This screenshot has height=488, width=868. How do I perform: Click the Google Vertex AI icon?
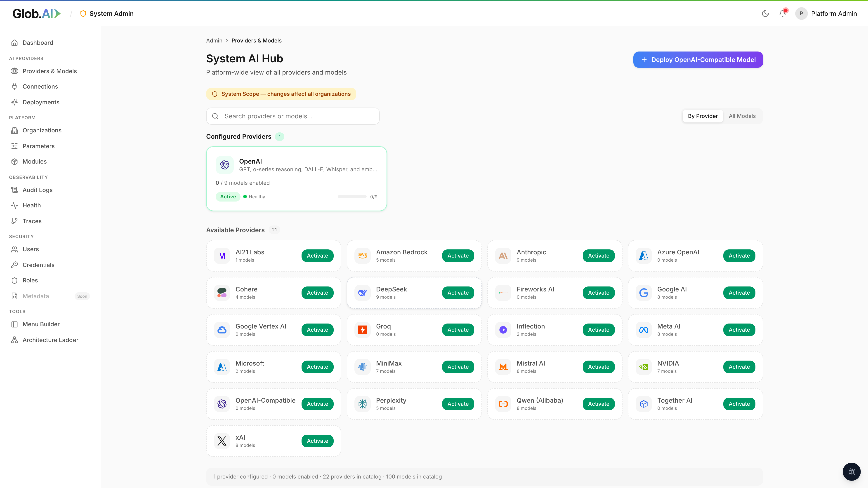222,330
